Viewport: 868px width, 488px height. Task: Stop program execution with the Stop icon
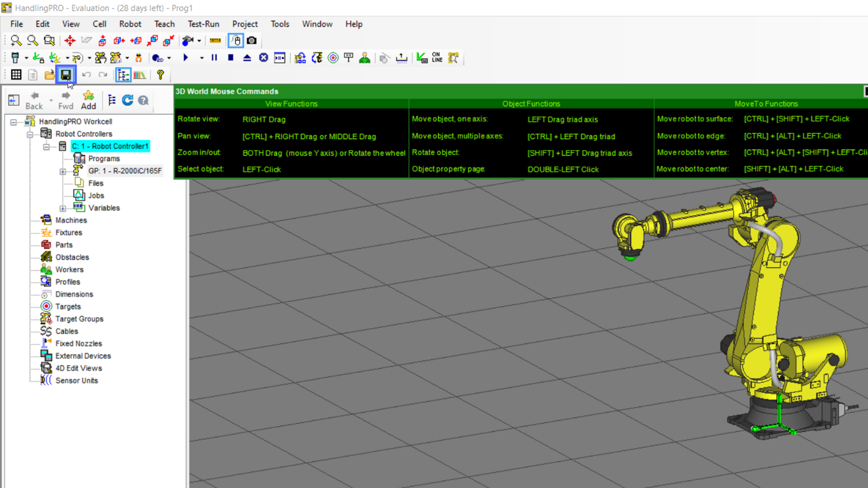point(231,57)
